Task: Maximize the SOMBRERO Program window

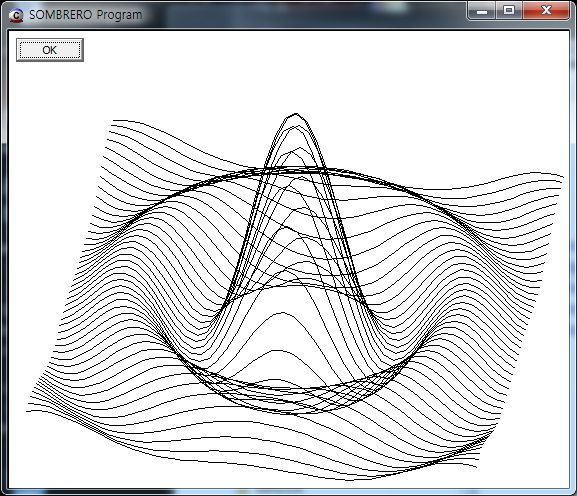Action: 509,11
